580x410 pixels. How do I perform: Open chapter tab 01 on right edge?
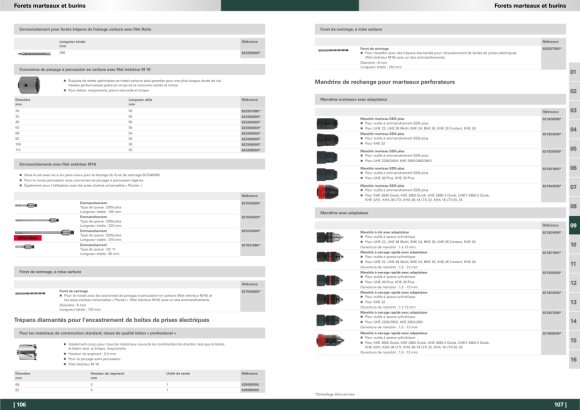(x=574, y=72)
